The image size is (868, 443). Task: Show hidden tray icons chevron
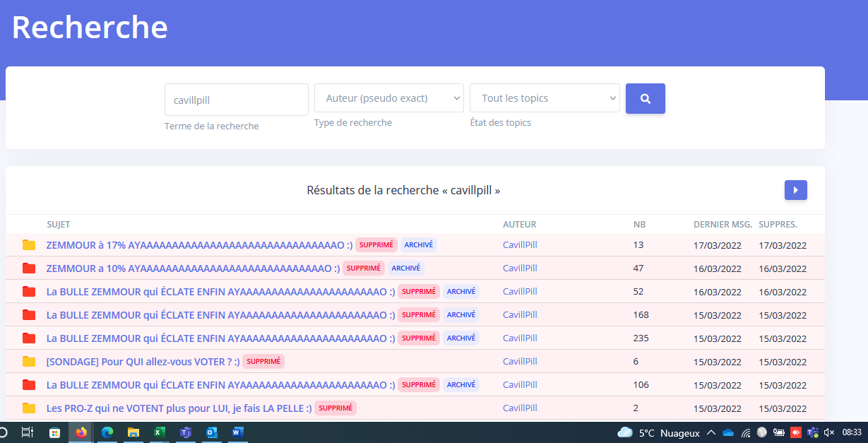[711, 432]
